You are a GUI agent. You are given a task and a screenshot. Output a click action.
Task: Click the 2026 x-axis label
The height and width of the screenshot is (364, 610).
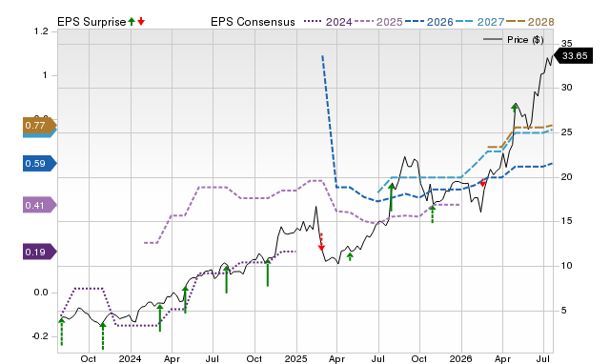[461, 358]
